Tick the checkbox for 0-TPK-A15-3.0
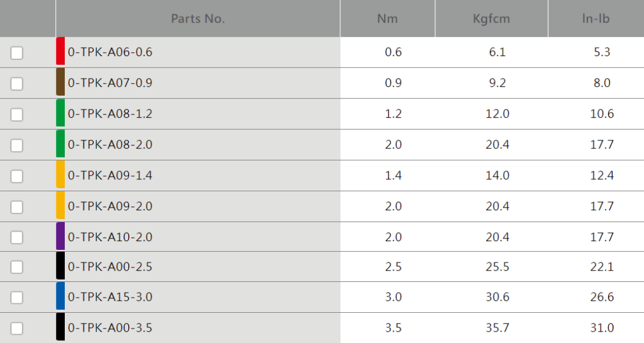 (x=17, y=297)
